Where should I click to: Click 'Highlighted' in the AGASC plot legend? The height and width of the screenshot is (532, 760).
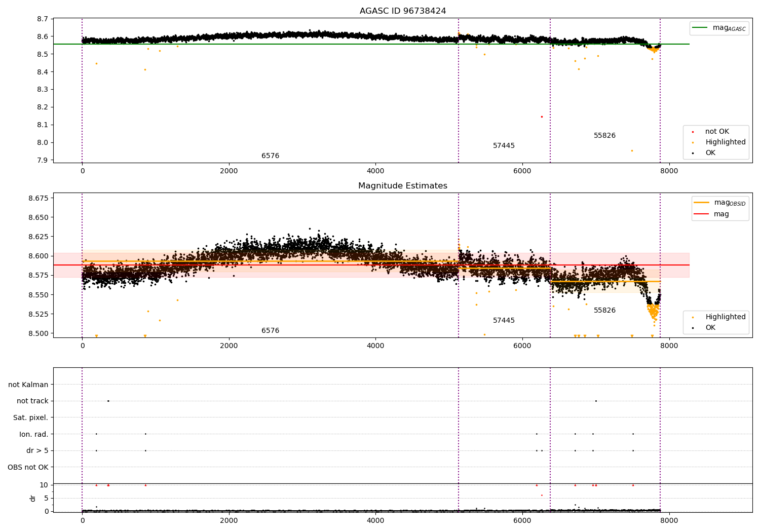[x=726, y=142]
